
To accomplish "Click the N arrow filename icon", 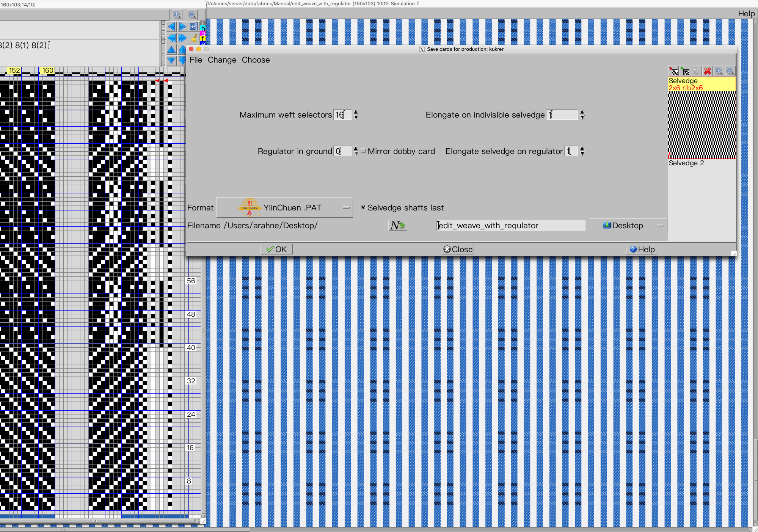I will click(398, 226).
